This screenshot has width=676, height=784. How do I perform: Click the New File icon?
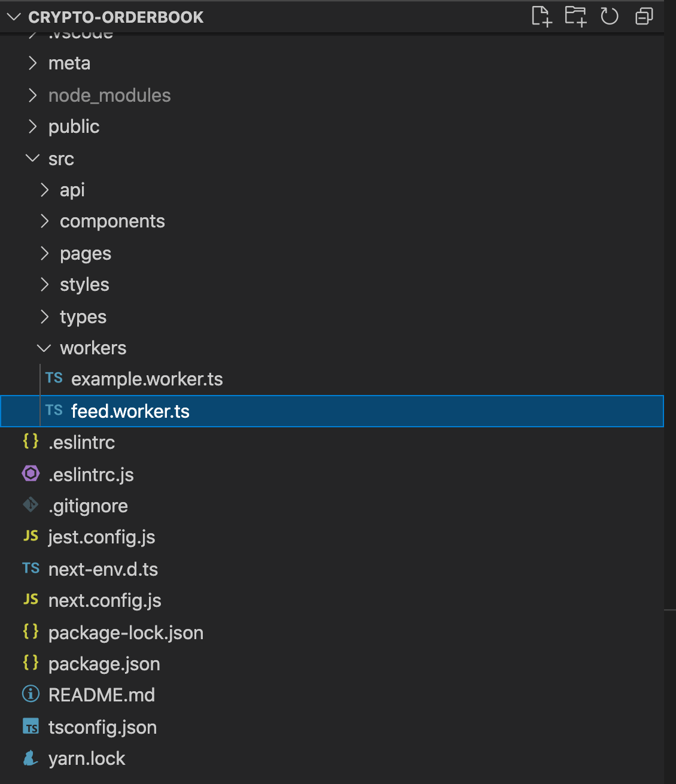coord(541,16)
